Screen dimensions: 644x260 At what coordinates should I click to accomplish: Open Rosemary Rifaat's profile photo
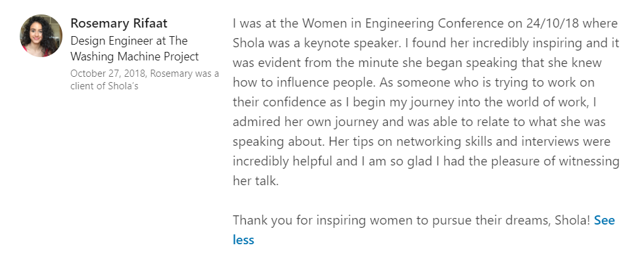(41, 35)
